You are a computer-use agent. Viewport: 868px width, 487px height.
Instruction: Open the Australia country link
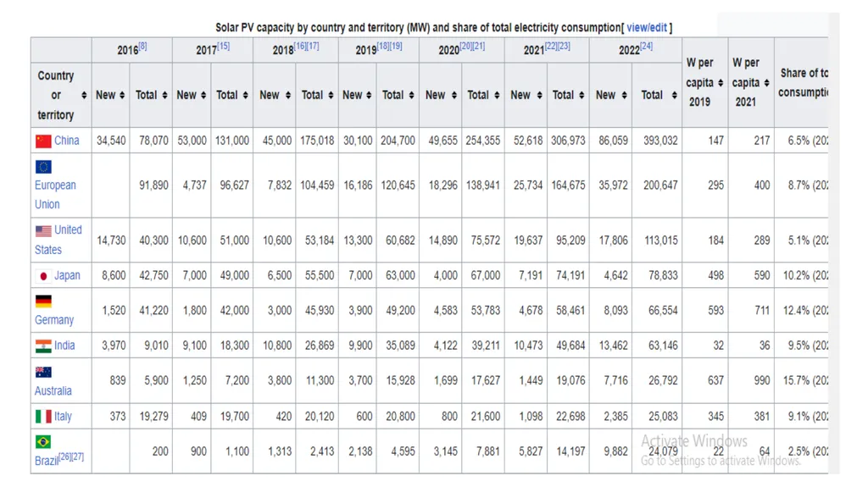point(53,390)
